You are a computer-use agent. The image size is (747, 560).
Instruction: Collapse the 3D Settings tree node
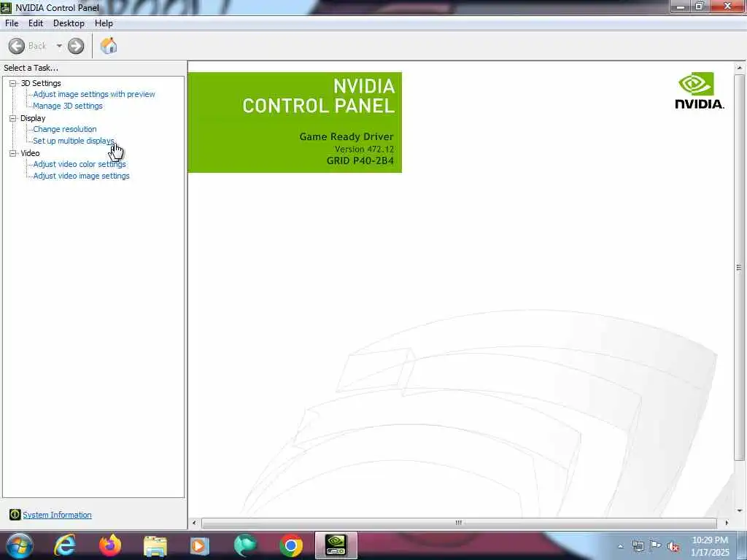(x=13, y=83)
